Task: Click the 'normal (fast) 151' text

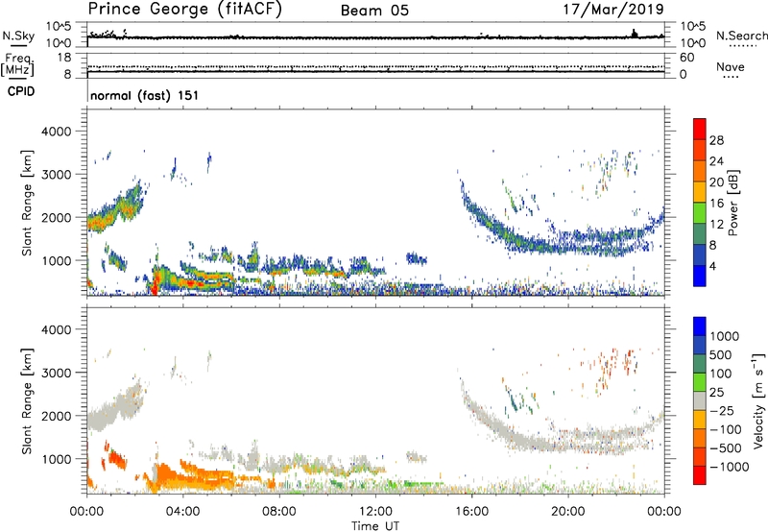Action: (x=145, y=95)
